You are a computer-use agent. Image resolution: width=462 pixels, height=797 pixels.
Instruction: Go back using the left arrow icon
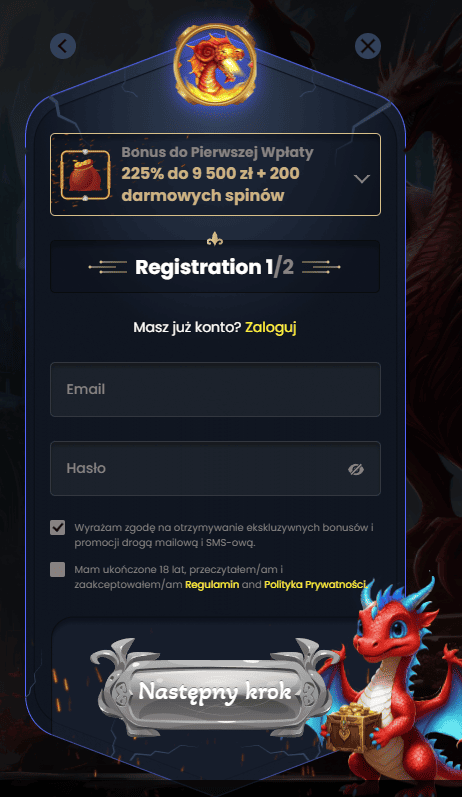(x=63, y=46)
